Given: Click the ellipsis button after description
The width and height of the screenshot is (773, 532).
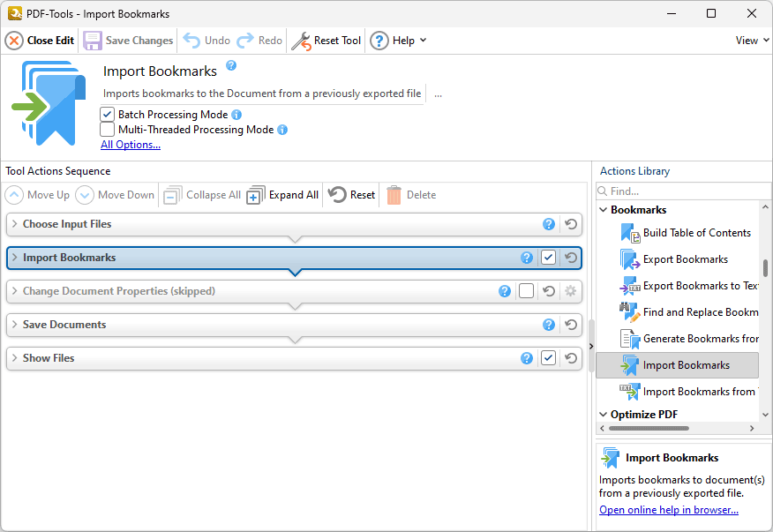Looking at the screenshot, I should click(438, 94).
